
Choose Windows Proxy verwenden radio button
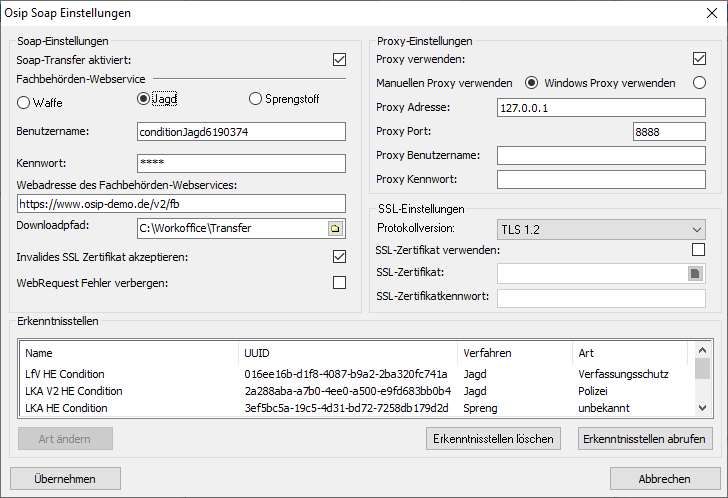click(x=700, y=83)
